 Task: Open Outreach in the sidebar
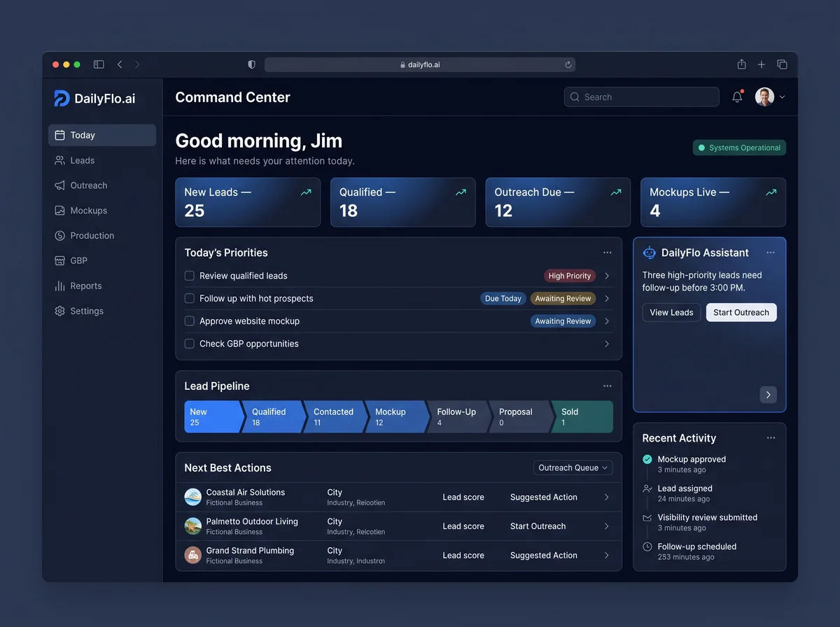point(102,185)
